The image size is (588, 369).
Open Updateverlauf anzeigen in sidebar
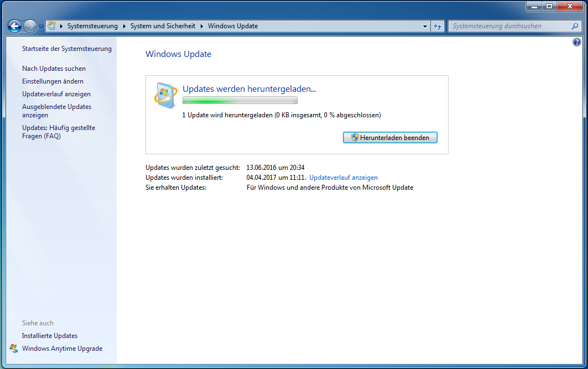[x=56, y=94]
